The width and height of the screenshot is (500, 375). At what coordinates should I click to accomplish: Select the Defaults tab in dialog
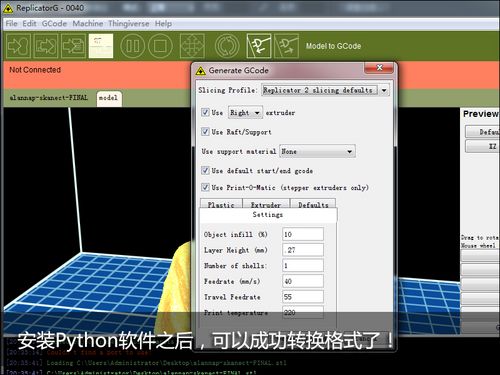[313, 204]
